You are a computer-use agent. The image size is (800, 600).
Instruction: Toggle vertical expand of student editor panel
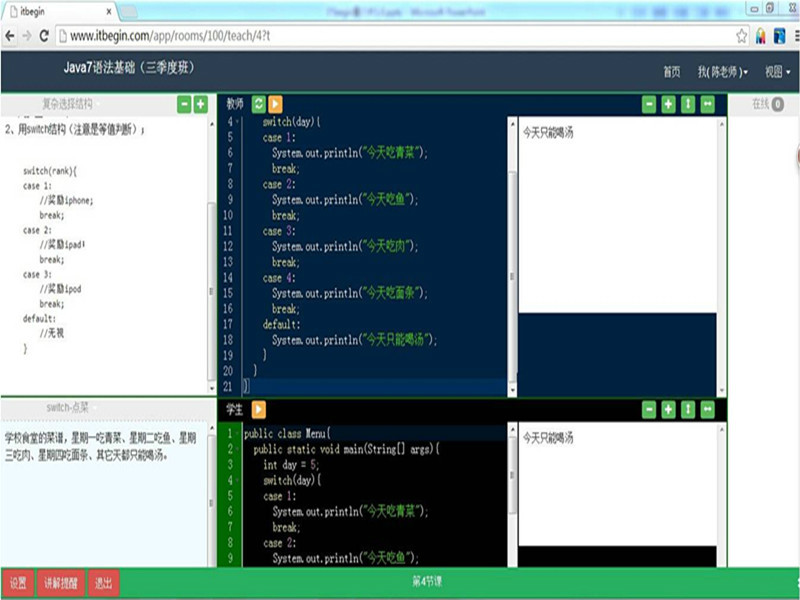tap(687, 409)
